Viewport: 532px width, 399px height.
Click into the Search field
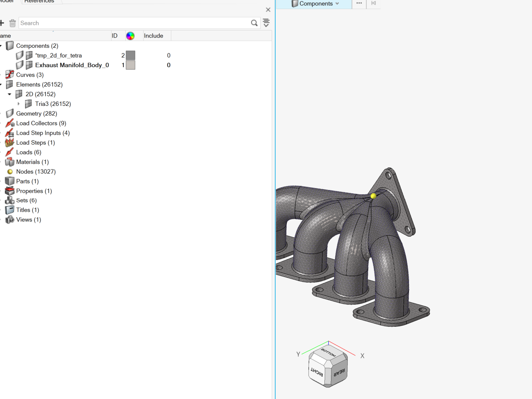tap(134, 23)
